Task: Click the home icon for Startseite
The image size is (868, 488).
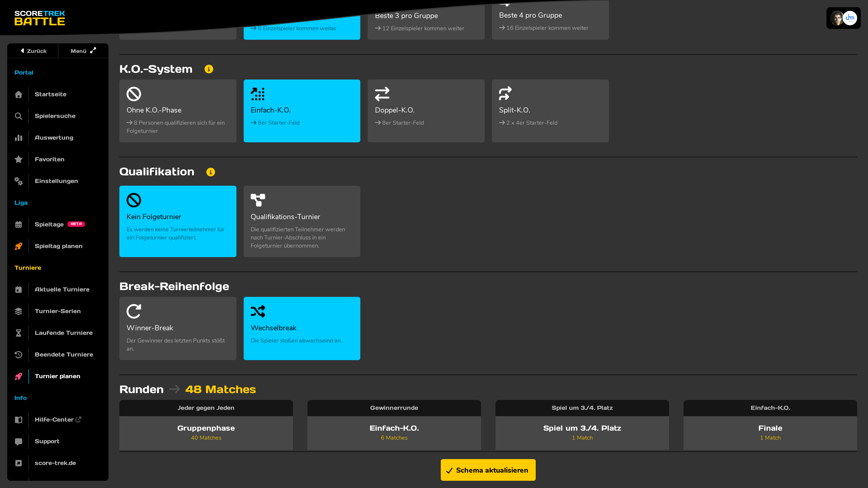Action: 19,94
